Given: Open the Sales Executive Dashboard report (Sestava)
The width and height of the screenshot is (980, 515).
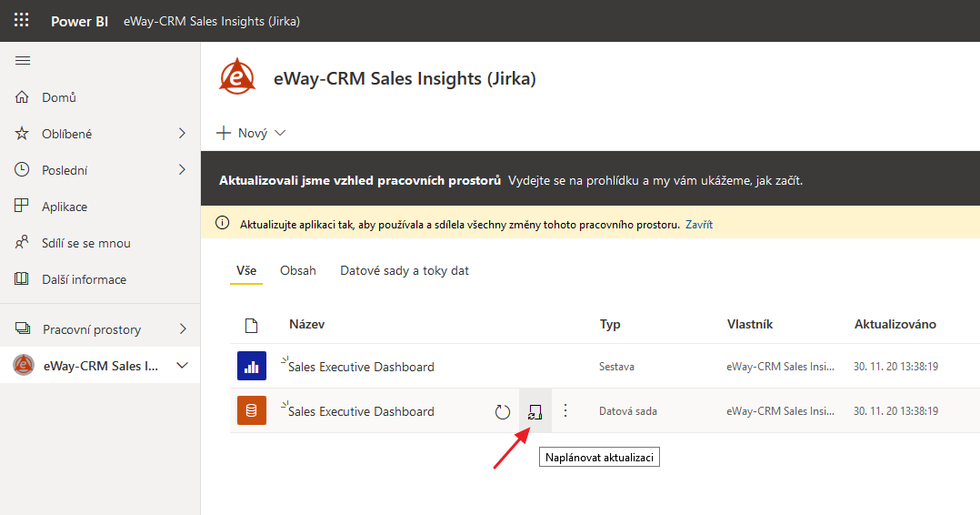Looking at the screenshot, I should [361, 367].
